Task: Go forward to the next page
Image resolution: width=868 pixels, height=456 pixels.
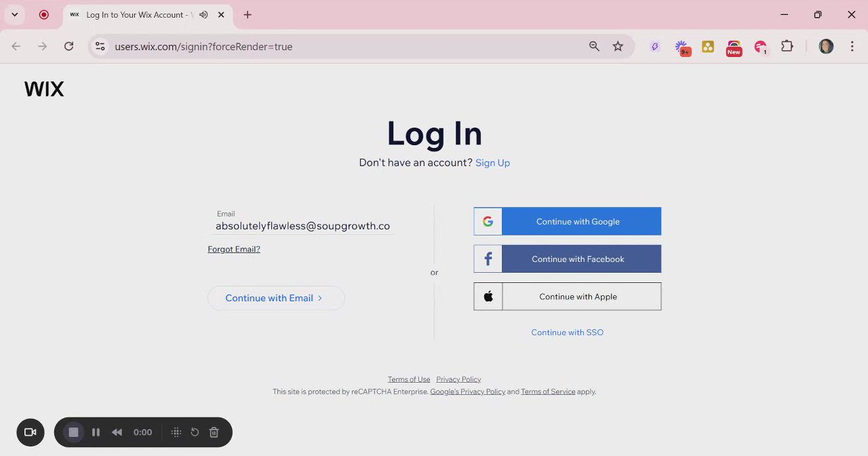Action: click(x=42, y=46)
